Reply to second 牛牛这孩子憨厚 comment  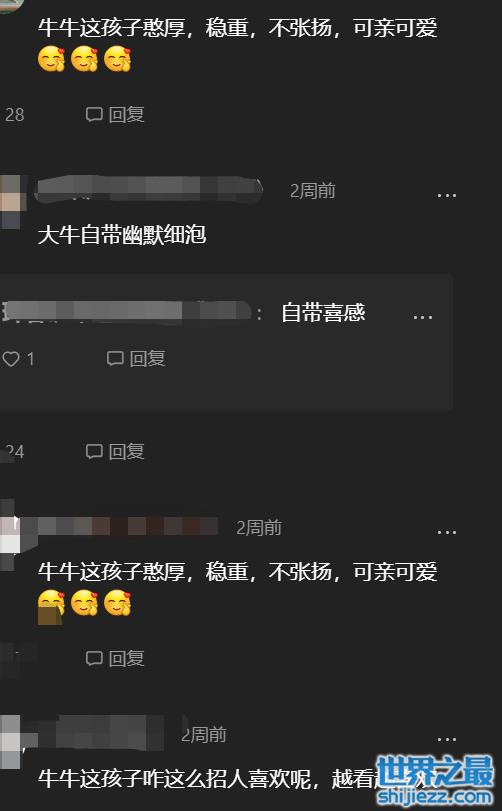click(114, 658)
